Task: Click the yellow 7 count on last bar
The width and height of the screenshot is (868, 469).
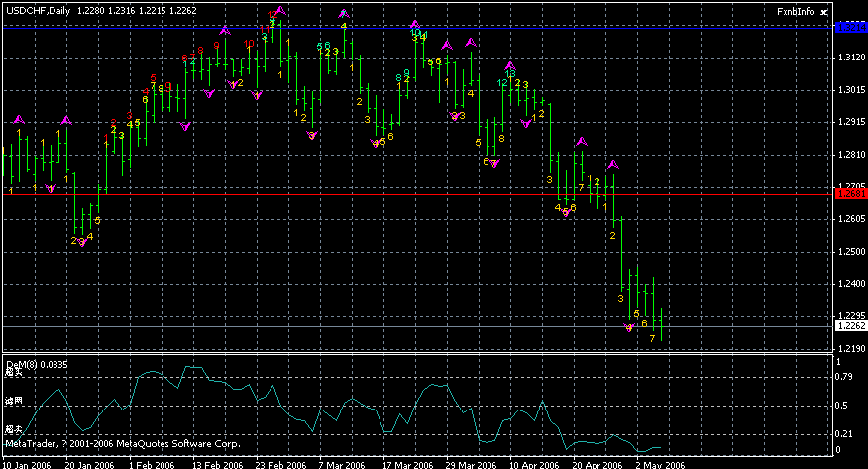Action: point(651,339)
